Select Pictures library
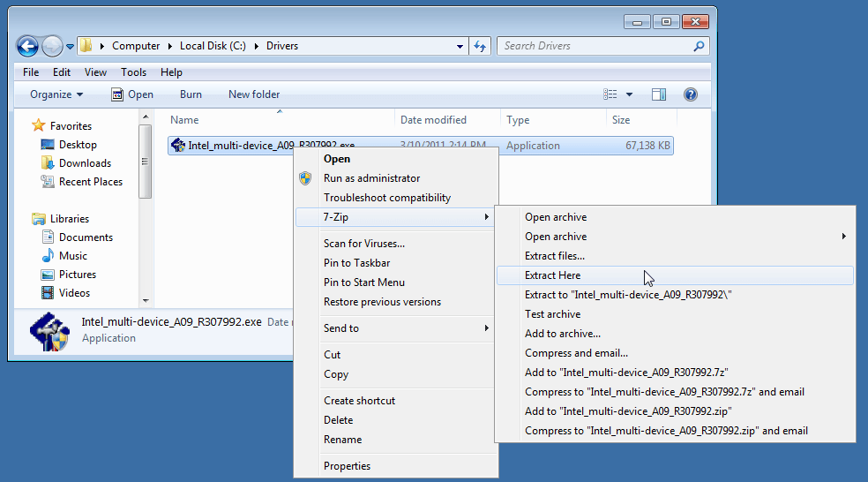 [69, 275]
